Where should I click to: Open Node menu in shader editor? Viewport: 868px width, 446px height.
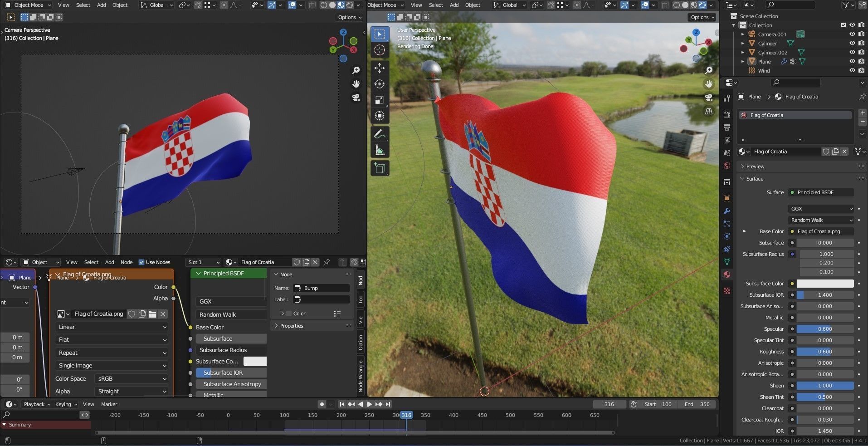coord(127,262)
